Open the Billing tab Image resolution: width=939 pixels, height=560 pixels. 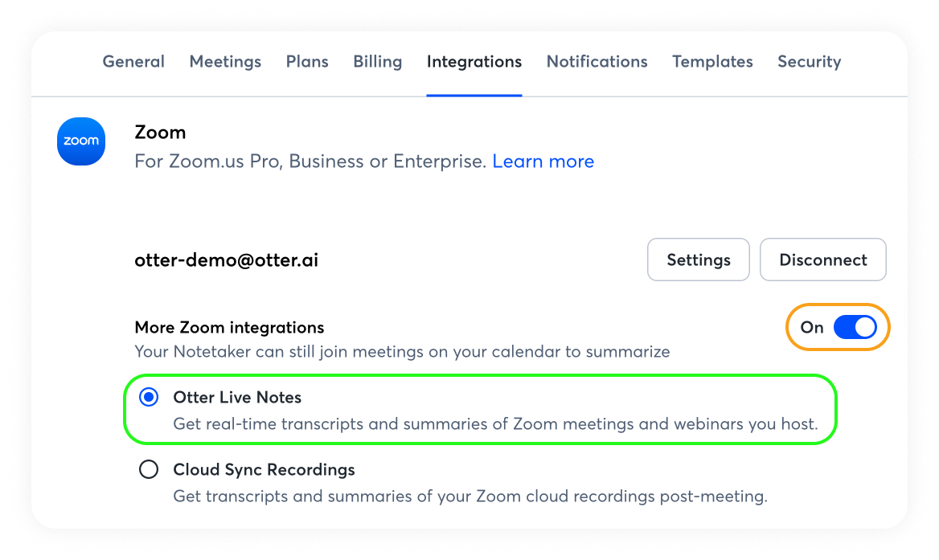coord(377,62)
